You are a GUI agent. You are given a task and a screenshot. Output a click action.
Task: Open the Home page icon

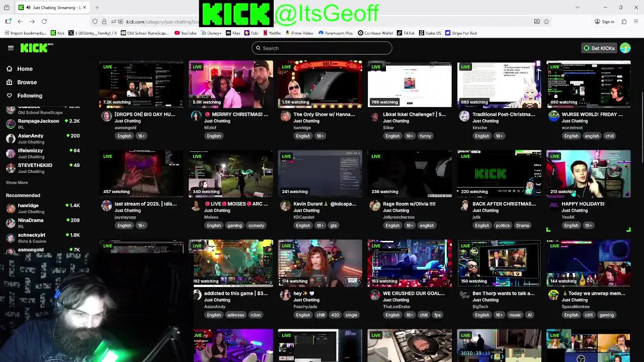click(x=9, y=69)
